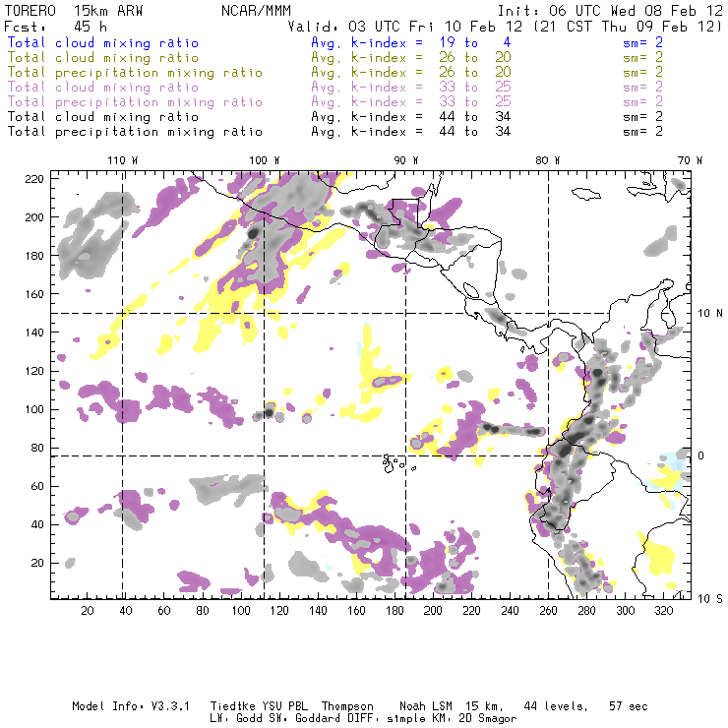Screen dimensions: 728x728
Task: Click the Model Info V3.3.1 text
Action: pos(131,706)
